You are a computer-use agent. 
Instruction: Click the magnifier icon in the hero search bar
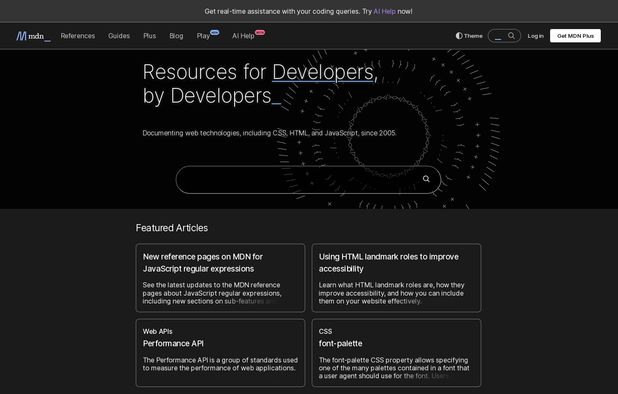click(426, 179)
